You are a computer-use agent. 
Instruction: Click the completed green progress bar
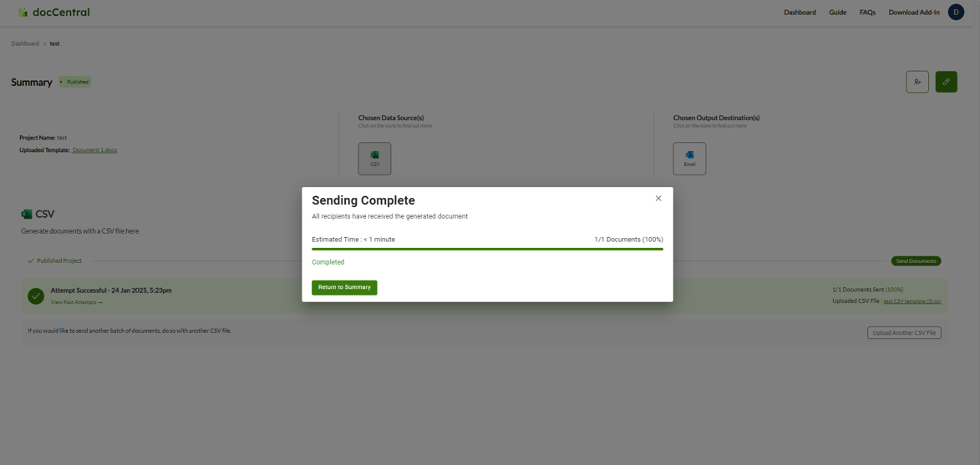(487, 249)
